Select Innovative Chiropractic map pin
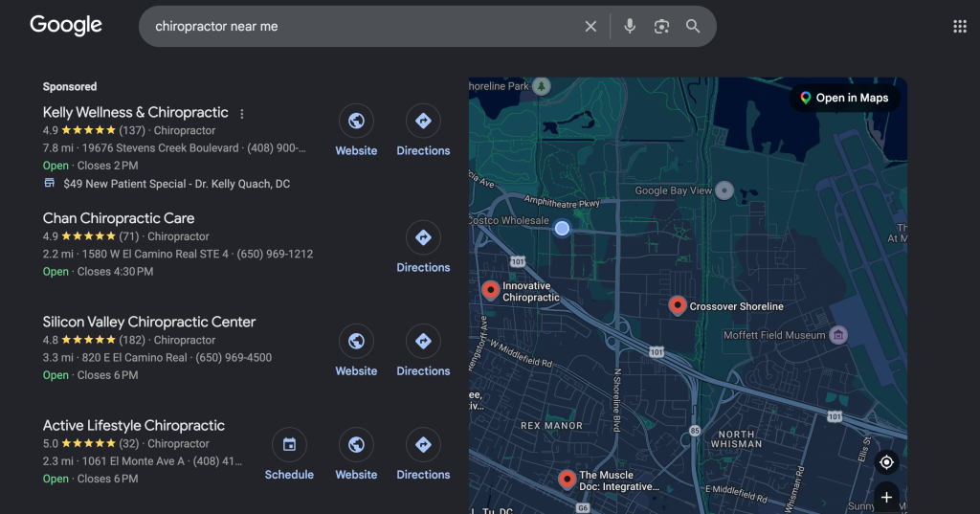Image resolution: width=980 pixels, height=514 pixels. click(491, 289)
